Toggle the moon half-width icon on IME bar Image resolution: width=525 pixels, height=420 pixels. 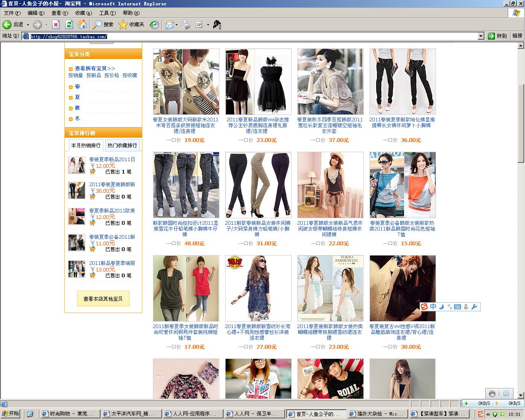[x=441, y=307]
